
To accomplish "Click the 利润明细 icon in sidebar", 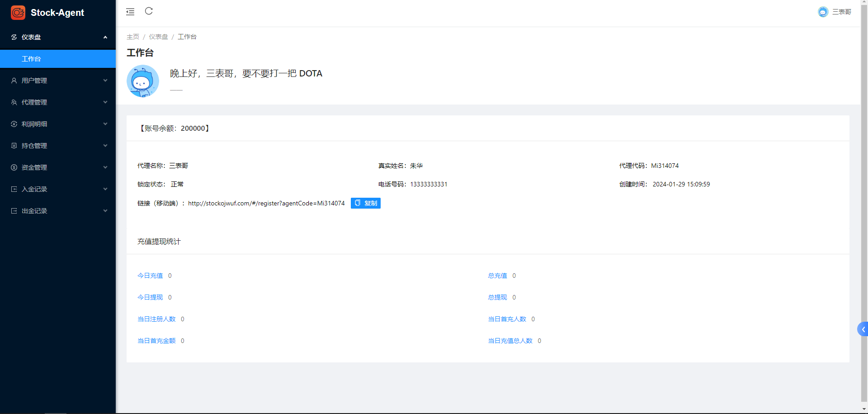I will (14, 124).
